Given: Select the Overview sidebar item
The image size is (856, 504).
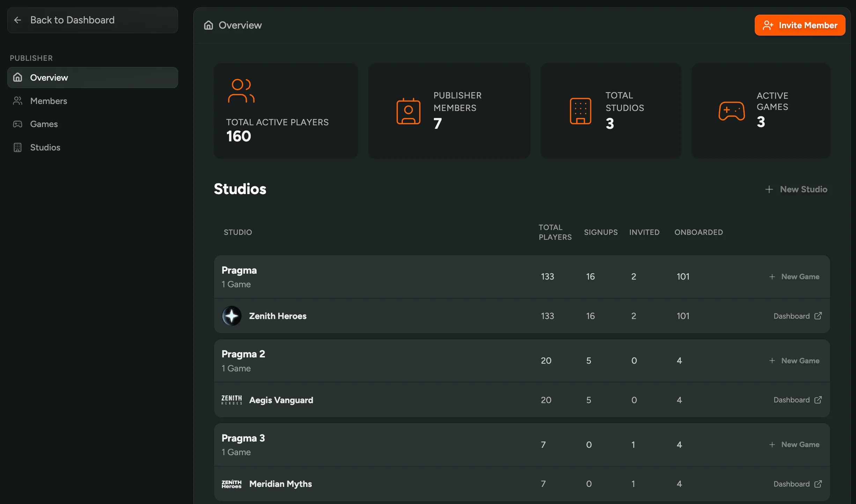Looking at the screenshot, I should 49,77.
